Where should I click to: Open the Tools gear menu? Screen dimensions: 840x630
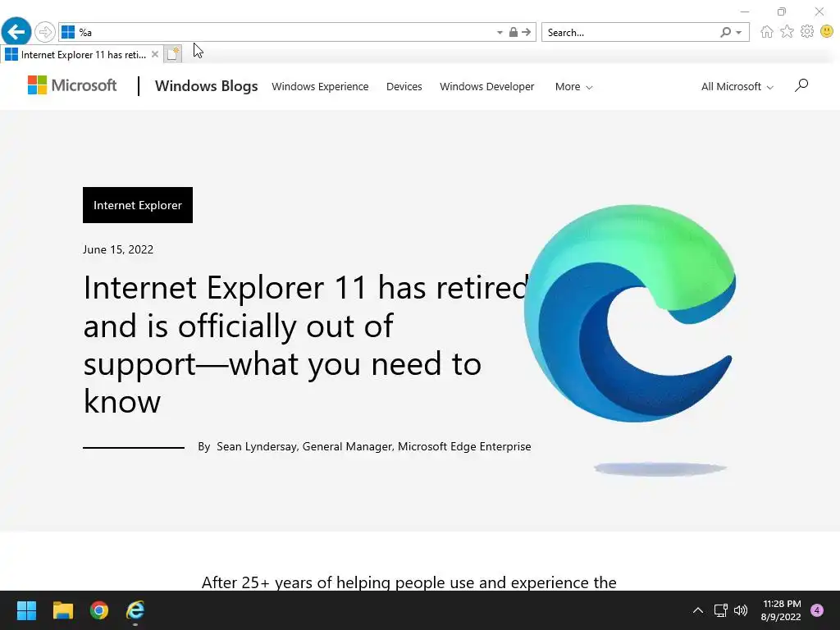pyautogui.click(x=807, y=32)
